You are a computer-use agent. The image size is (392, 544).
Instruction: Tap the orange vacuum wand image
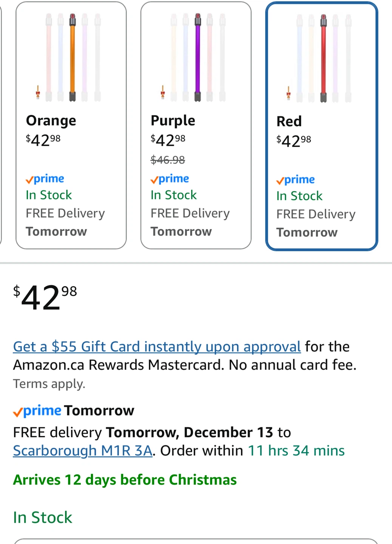pyautogui.click(x=73, y=57)
